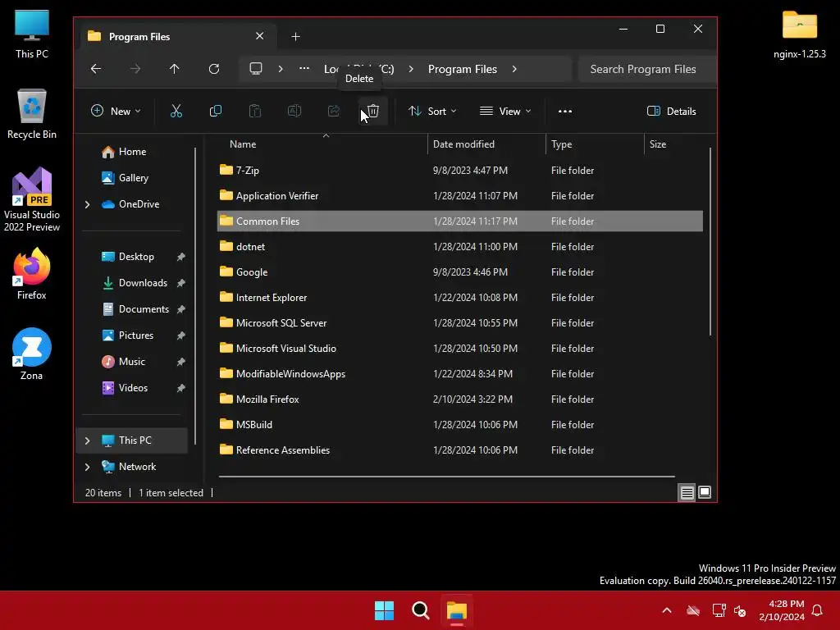Show hidden tray icons chevron
840x630 pixels.
pos(667,610)
